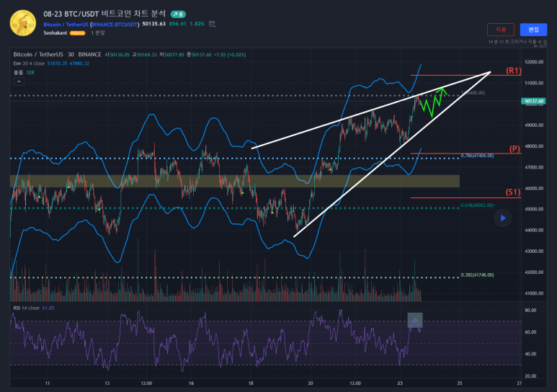Click the blue 편집 edit button

(x=533, y=30)
